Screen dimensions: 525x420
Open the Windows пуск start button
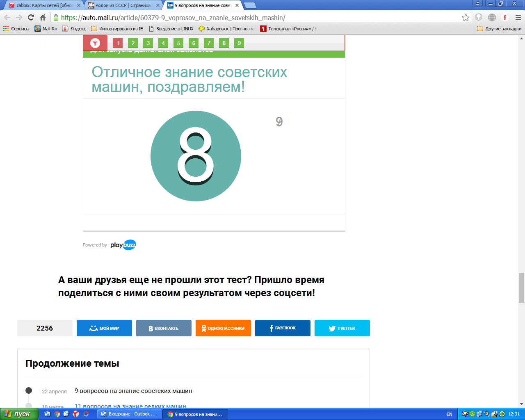(19, 414)
